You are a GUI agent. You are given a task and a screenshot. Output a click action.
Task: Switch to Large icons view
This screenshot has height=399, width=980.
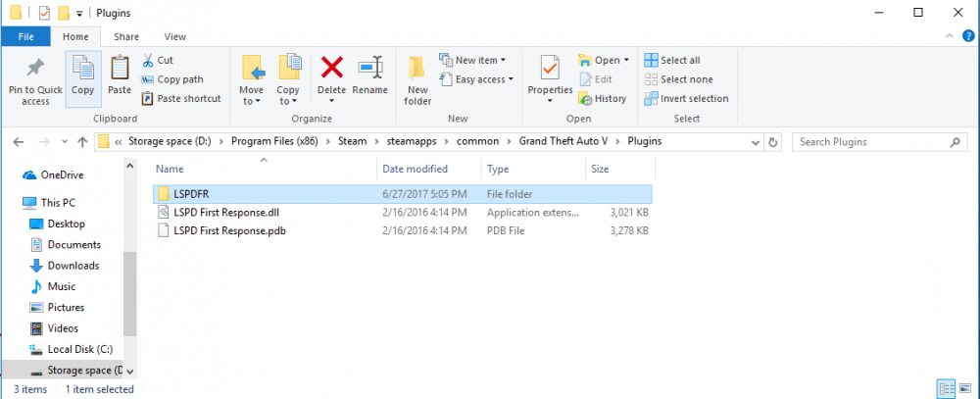coord(964,389)
